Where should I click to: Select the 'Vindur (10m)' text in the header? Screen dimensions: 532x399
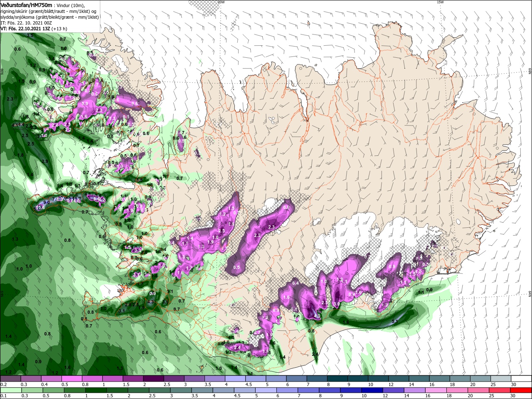tap(70, 5)
